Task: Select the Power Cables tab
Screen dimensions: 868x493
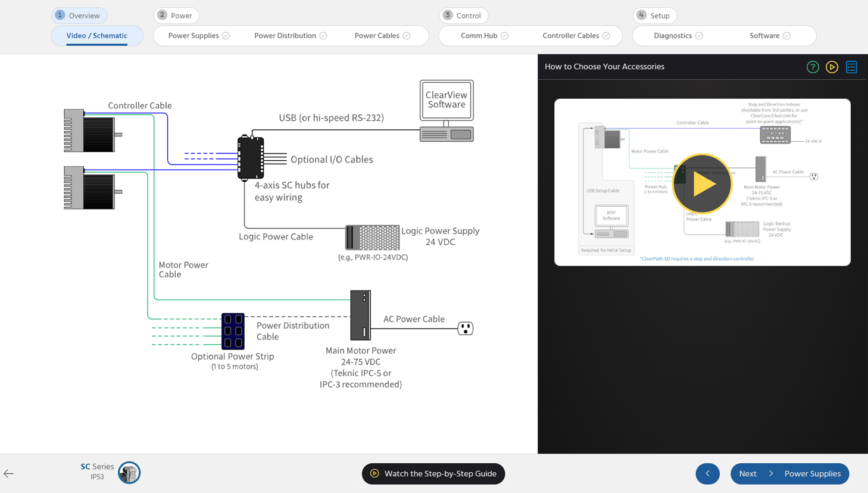Action: 382,36
